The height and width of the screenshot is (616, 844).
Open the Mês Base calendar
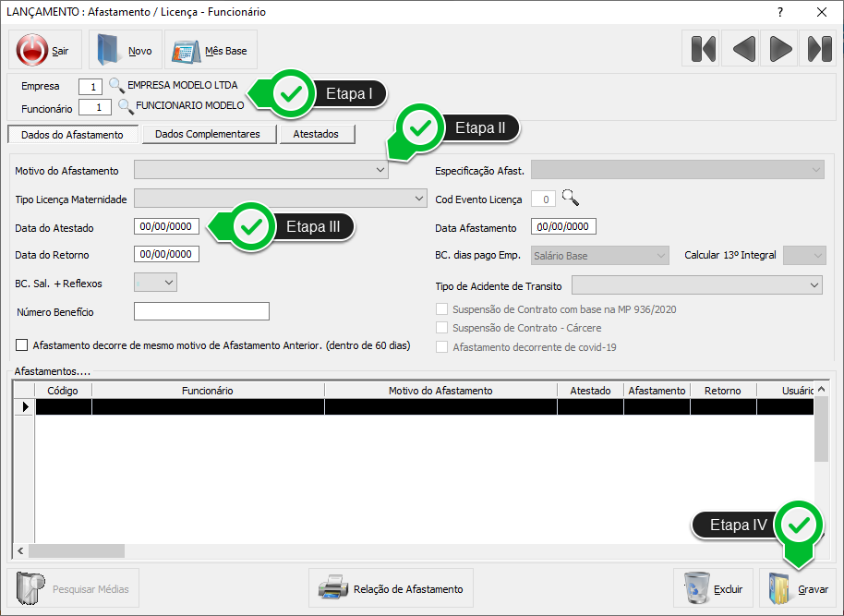point(211,50)
